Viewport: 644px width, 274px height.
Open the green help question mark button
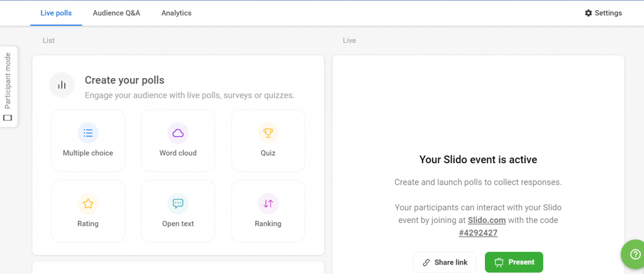pos(631,254)
